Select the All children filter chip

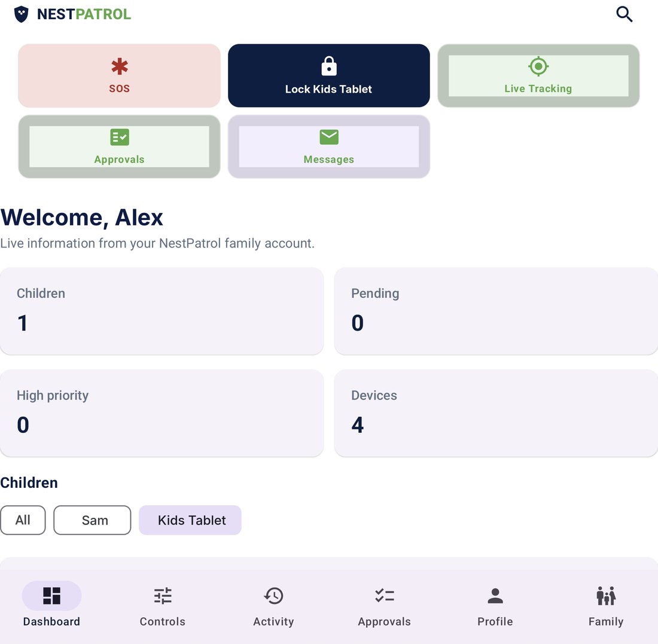(x=23, y=520)
